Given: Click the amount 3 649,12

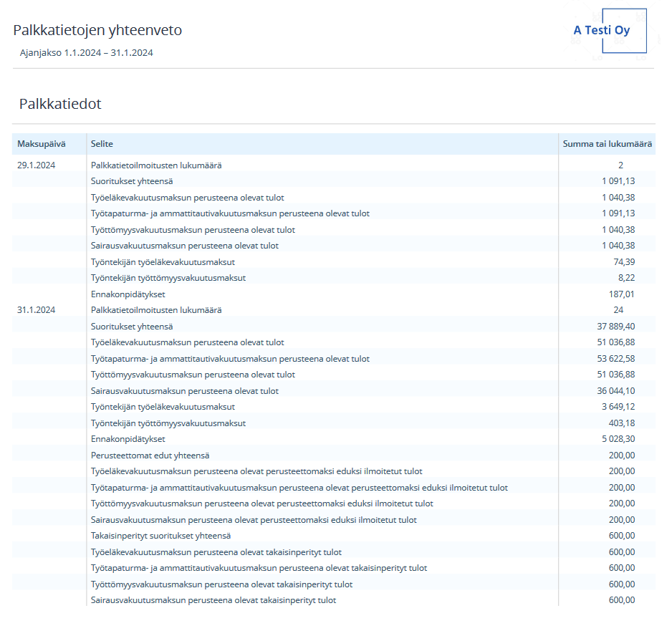Looking at the screenshot, I should (x=615, y=407).
